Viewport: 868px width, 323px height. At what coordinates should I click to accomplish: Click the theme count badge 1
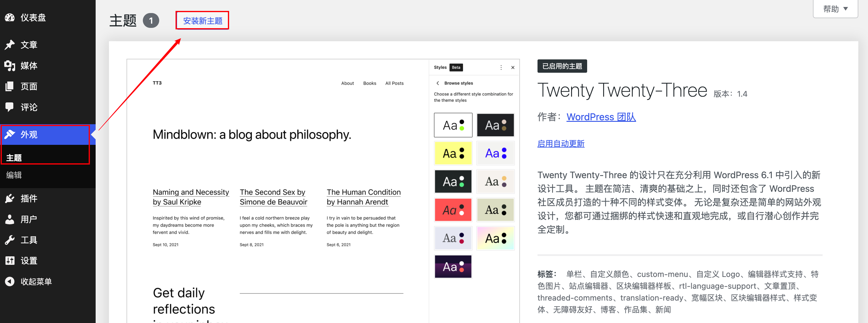151,21
